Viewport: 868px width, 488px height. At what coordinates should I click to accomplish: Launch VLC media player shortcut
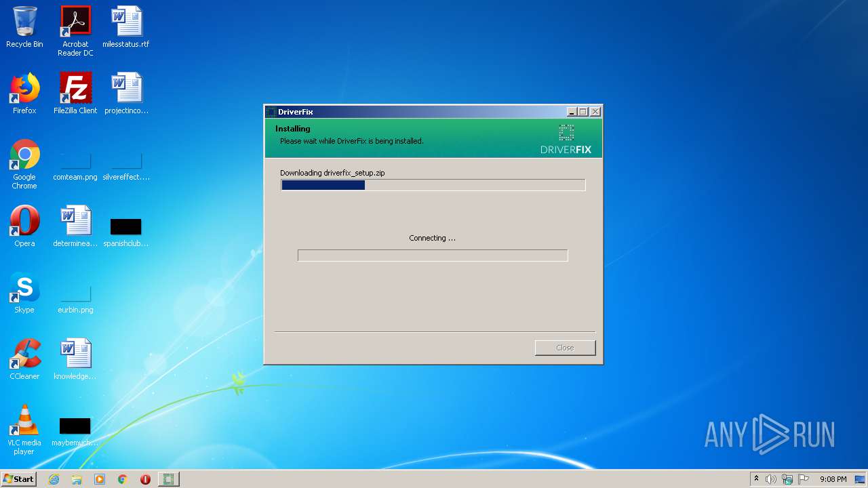pos(24,430)
